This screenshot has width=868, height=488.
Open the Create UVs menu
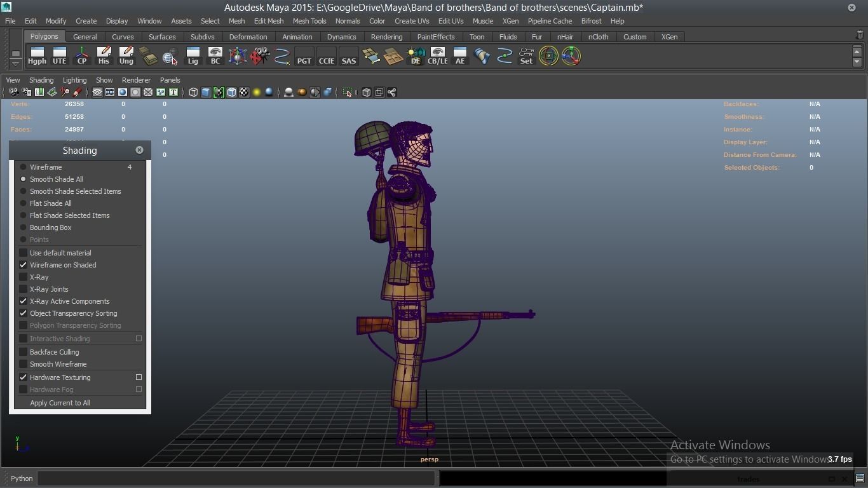click(x=412, y=21)
